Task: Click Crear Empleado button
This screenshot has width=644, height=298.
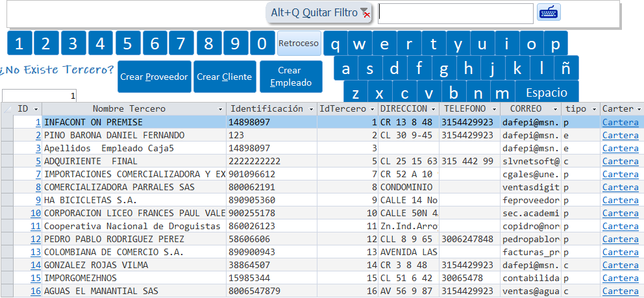Action: tap(291, 77)
